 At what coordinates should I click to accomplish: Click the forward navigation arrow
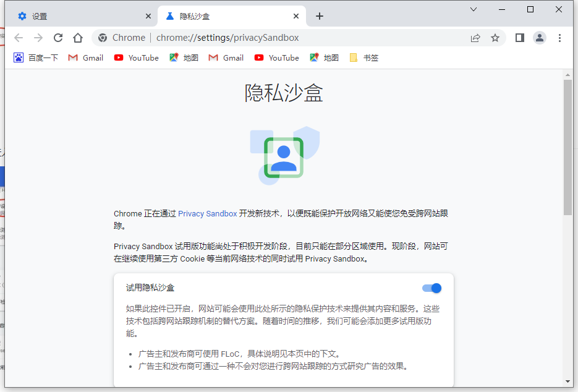click(x=38, y=38)
